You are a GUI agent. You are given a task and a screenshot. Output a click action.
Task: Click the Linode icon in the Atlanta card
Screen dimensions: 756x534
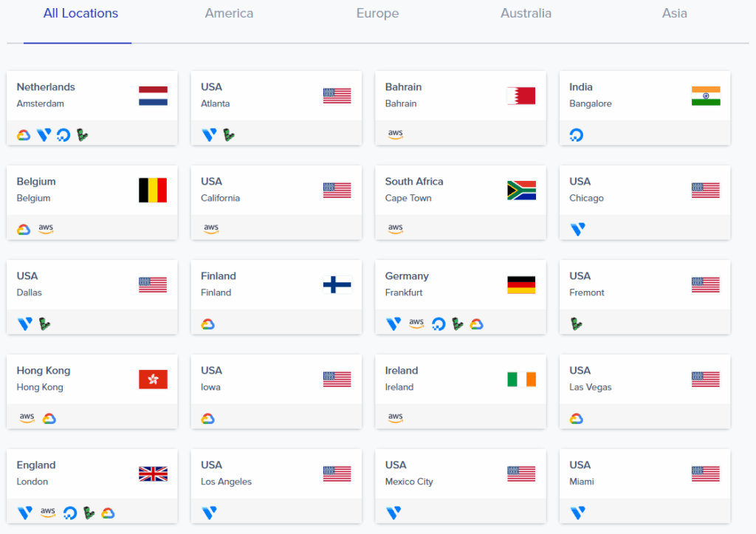229,134
